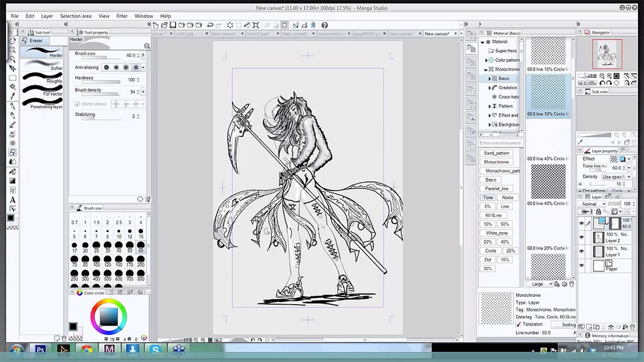Click the Parallel_line tag button
The width and height of the screenshot is (644, 362).
[x=496, y=189]
